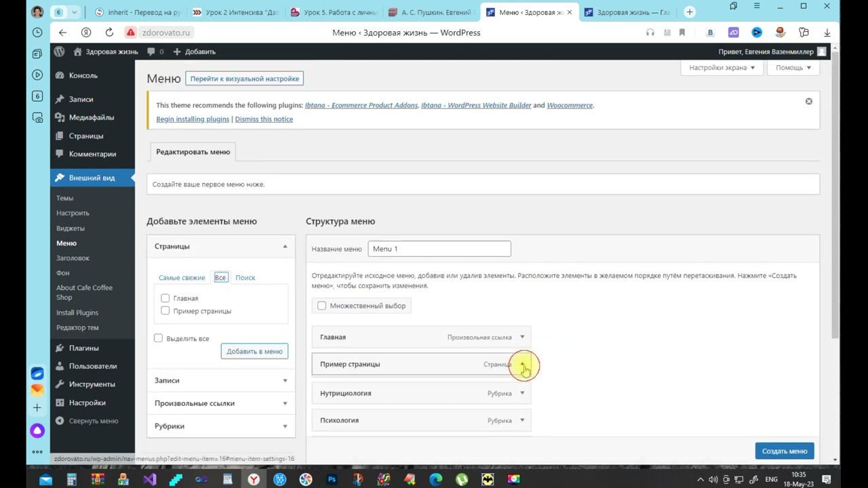Visit site via the home icon next to Здоровая жизнь
868x488 pixels.
tap(77, 52)
